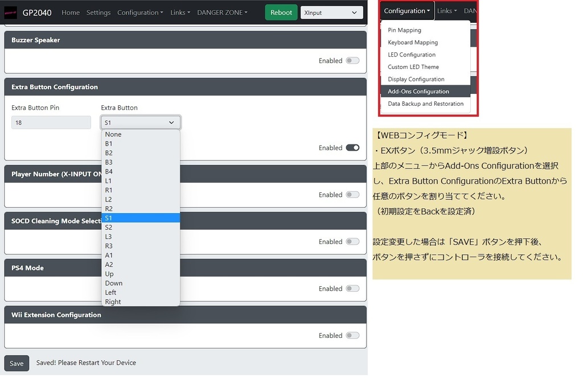
Task: Select A2 option in list
Action: pyautogui.click(x=141, y=265)
